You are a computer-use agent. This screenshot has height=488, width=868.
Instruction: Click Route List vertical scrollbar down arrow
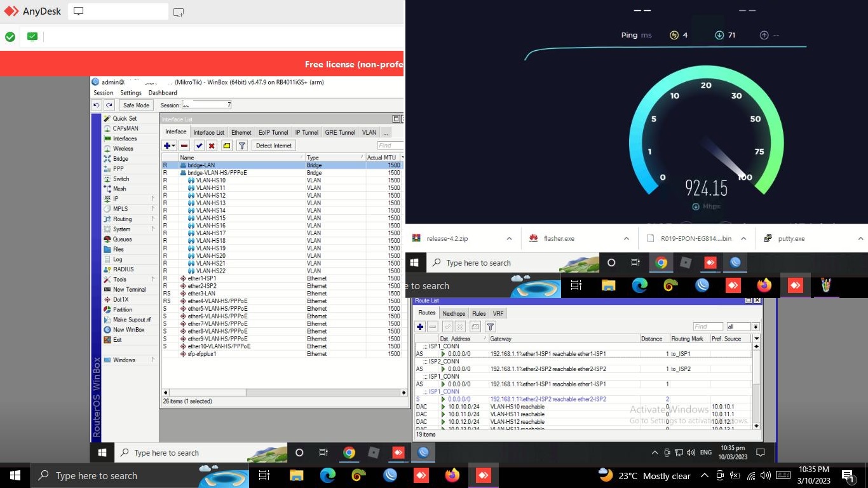click(756, 426)
